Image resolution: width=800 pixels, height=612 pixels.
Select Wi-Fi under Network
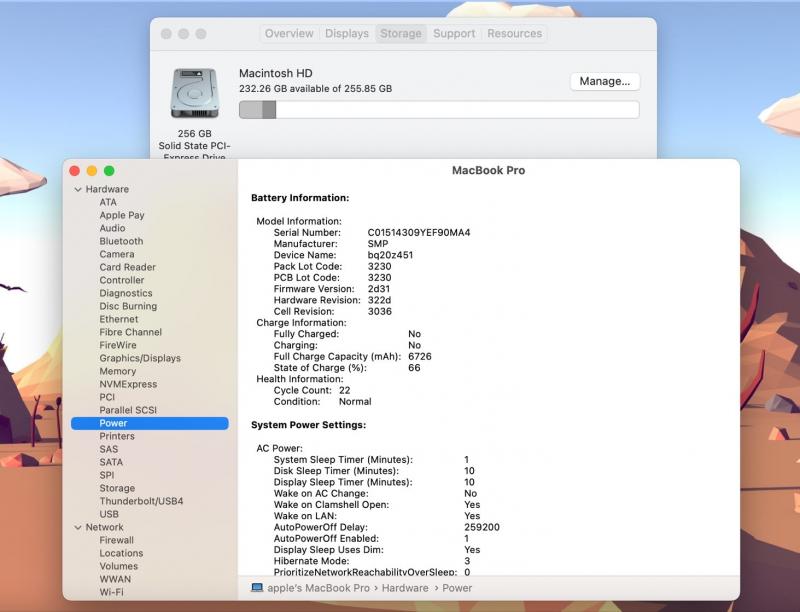point(111,592)
